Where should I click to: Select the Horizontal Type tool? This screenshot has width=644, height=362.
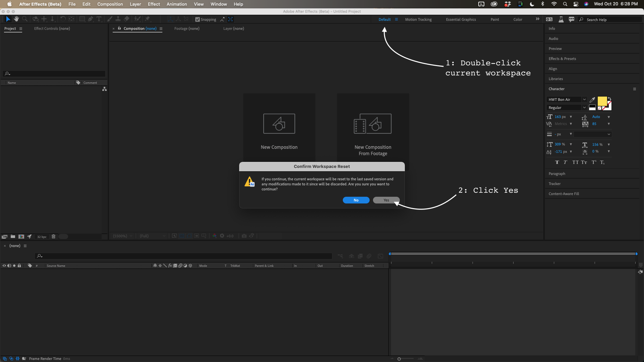pos(99,19)
